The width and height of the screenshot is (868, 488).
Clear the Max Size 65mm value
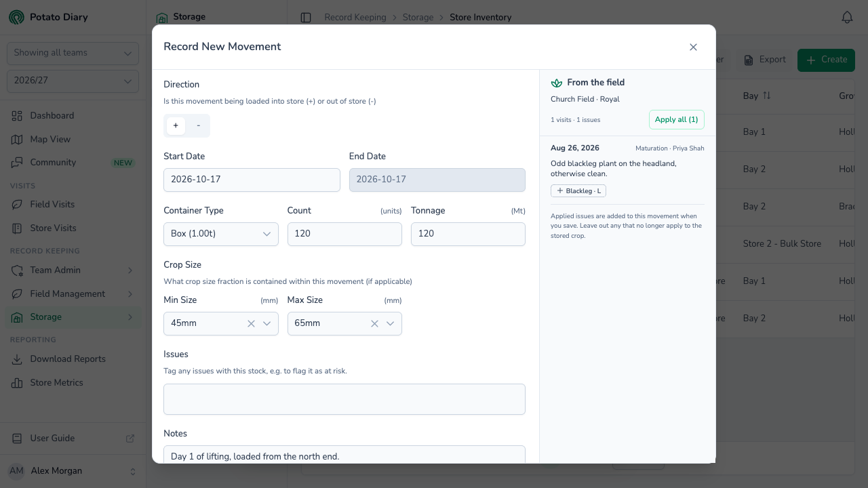coord(374,324)
